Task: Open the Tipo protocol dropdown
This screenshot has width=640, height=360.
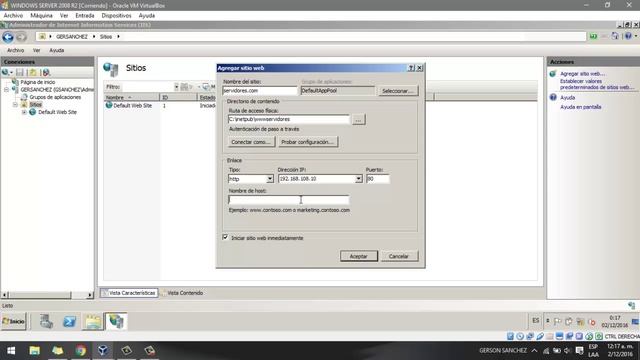Action: tap(270, 179)
